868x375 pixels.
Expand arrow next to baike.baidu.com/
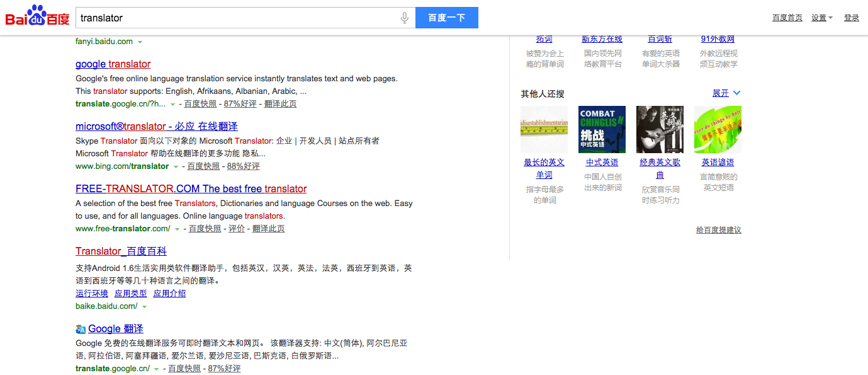[x=144, y=307]
